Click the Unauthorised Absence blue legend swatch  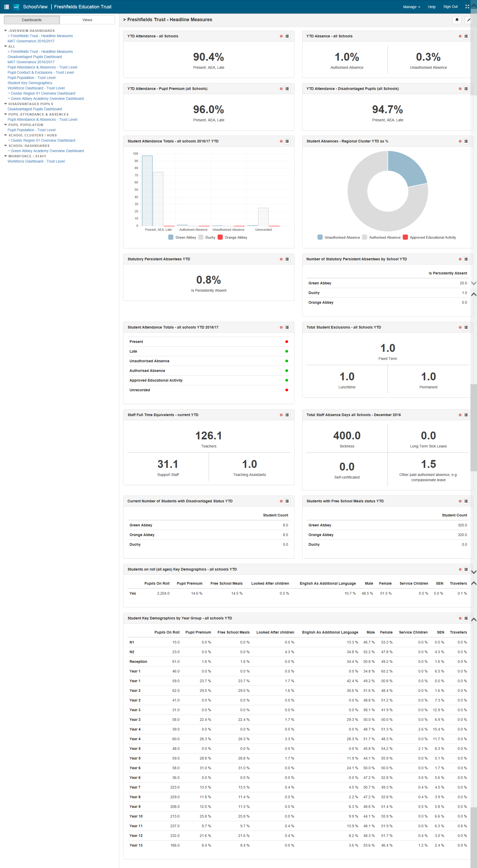(320, 237)
